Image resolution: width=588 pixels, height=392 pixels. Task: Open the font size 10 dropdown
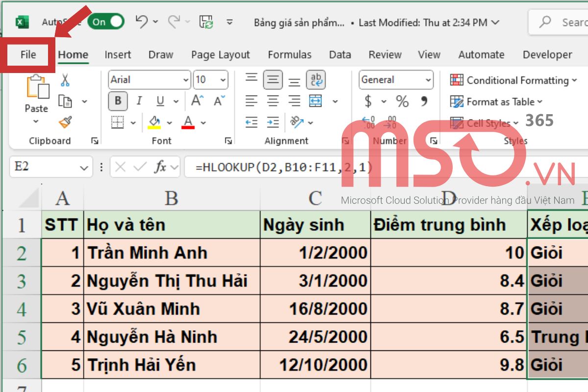pos(223,80)
